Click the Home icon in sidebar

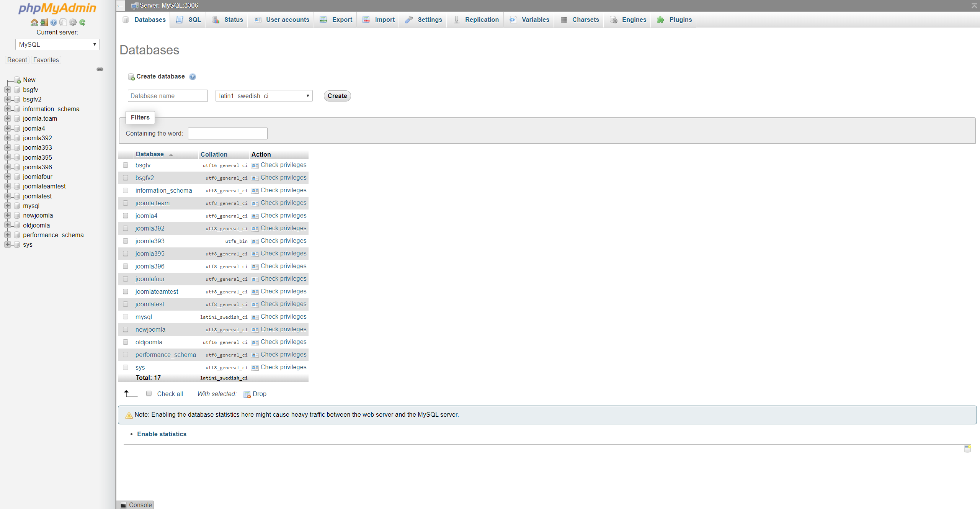point(34,22)
